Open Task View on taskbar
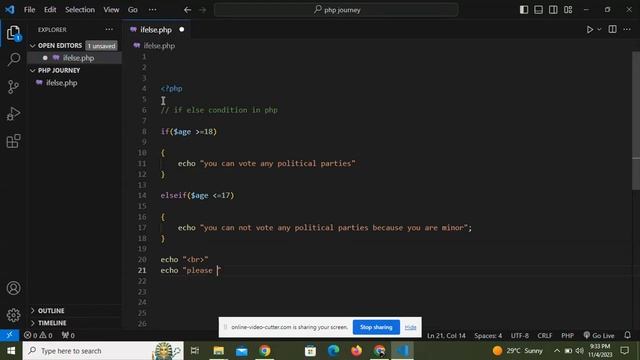The height and width of the screenshot is (360, 640). point(195,351)
